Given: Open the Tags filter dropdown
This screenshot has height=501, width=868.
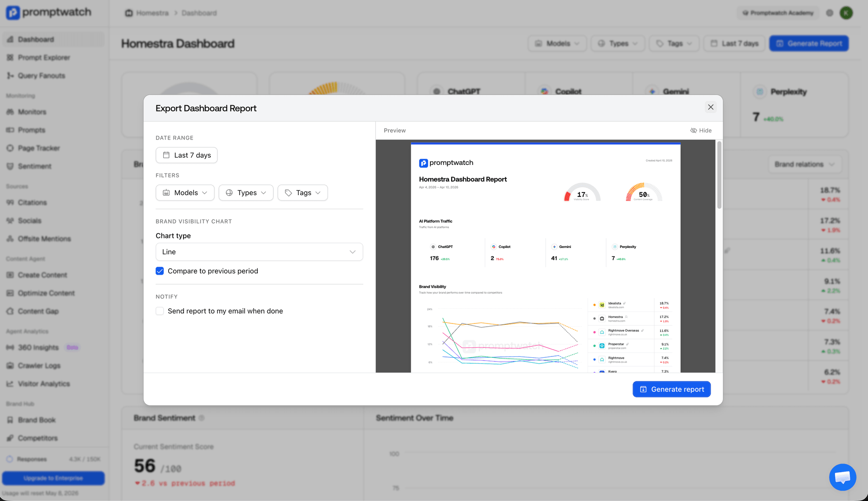Looking at the screenshot, I should [302, 192].
